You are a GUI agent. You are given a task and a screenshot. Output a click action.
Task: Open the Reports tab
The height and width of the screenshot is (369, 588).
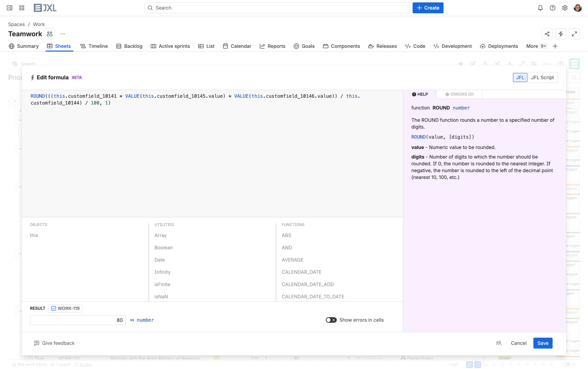click(x=272, y=46)
